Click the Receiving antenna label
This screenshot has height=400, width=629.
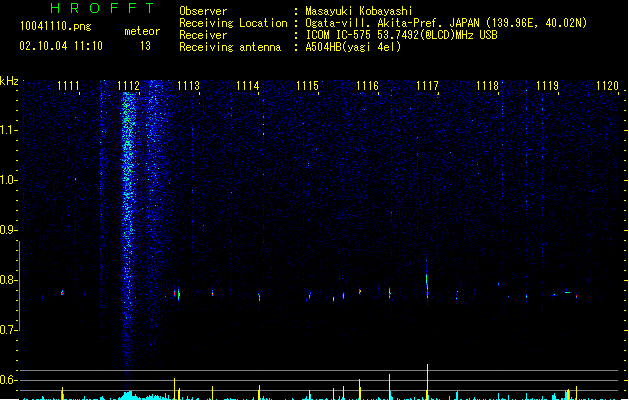[230, 47]
